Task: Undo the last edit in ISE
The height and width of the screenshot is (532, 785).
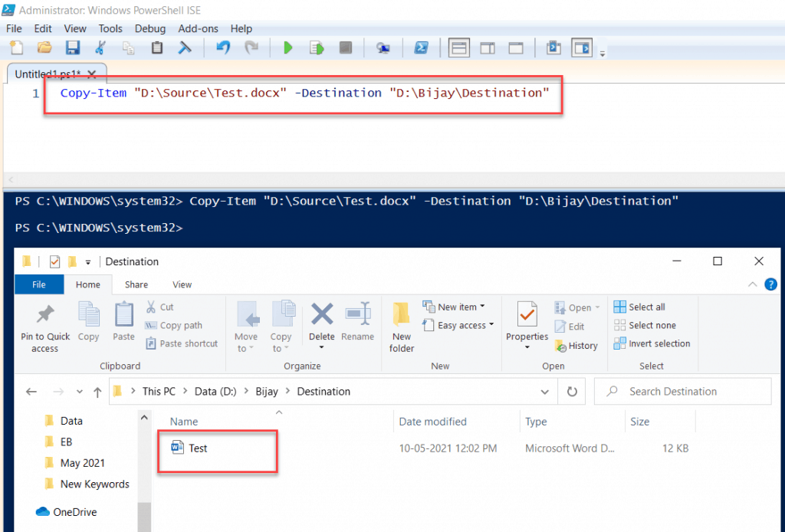Action: pos(223,48)
